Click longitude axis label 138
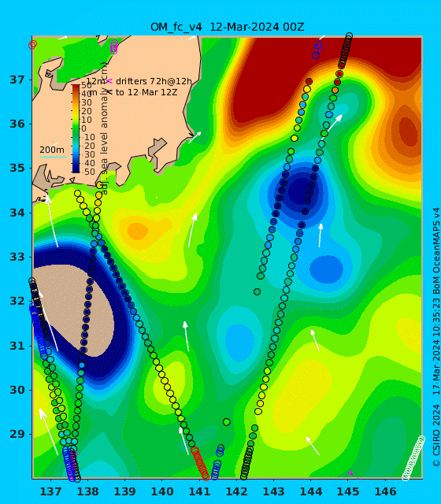Viewport: 441px width, 504px height. coord(87,491)
